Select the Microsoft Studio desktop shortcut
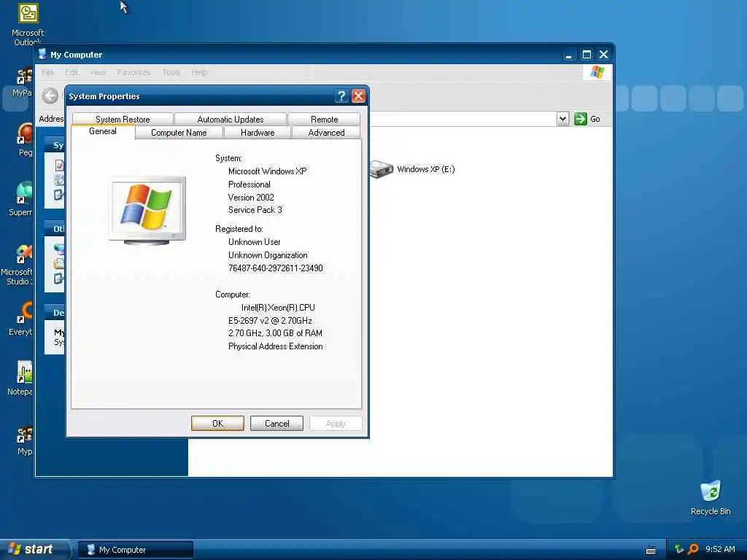Screen dimensions: 747x560 [24, 254]
